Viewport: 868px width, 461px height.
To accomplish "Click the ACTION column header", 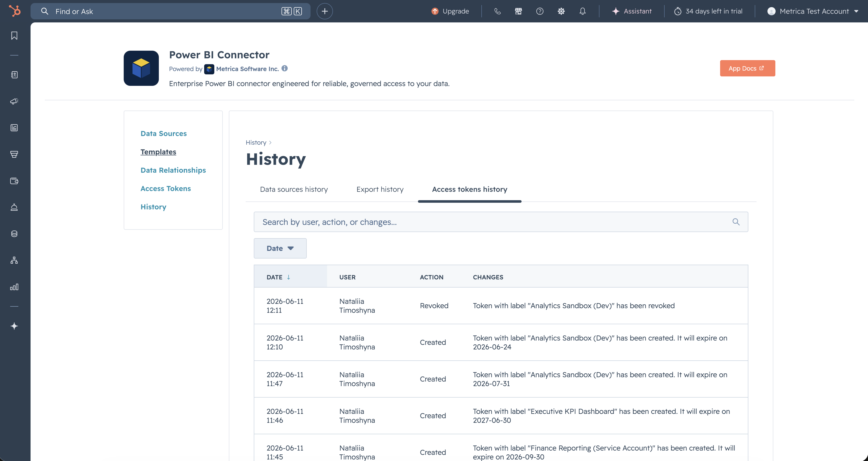I will point(431,277).
